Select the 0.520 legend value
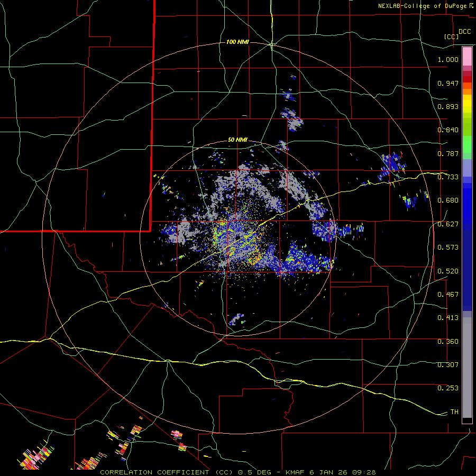 [x=448, y=271]
